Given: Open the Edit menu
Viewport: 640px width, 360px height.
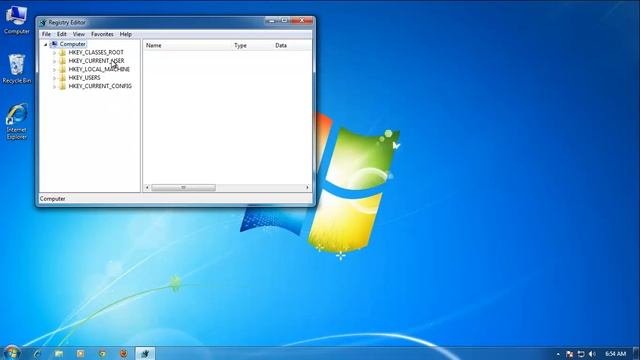Looking at the screenshot, I should pos(62,34).
